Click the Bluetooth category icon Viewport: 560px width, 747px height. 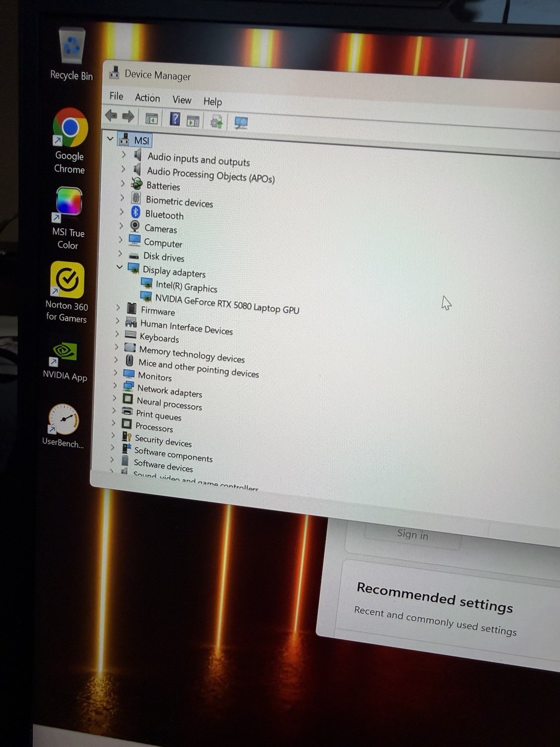(x=135, y=212)
